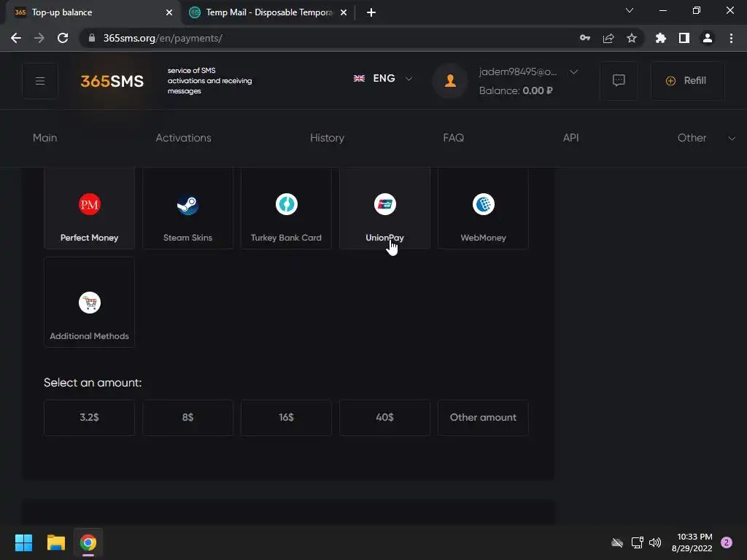
Task: Open network status tray icon
Action: coord(637,542)
